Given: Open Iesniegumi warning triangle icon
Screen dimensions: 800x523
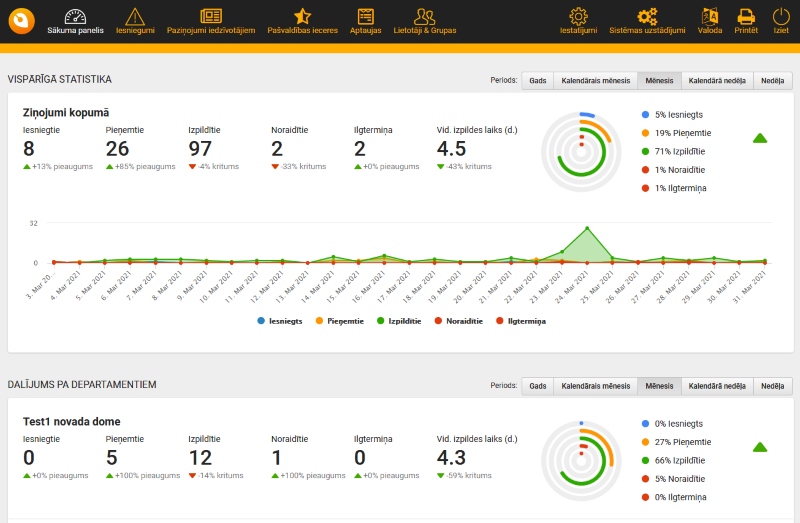Looking at the screenshot, I should click(x=135, y=16).
